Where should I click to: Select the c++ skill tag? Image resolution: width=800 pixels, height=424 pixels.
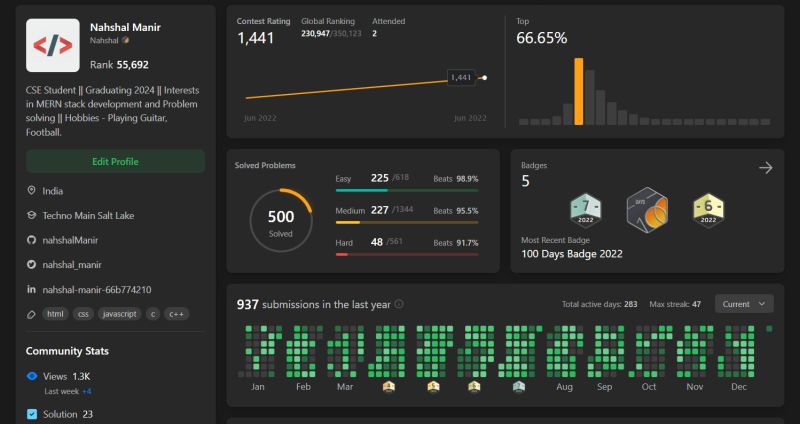pos(177,314)
